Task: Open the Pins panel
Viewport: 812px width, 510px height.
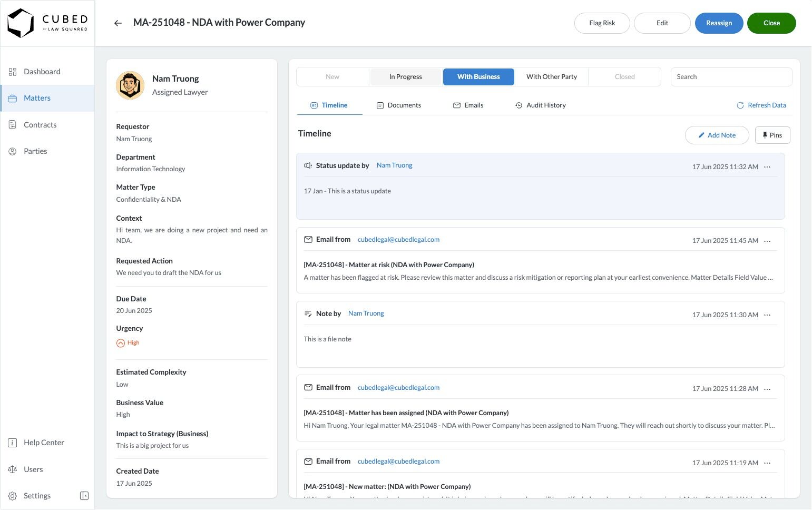Action: pyautogui.click(x=772, y=135)
